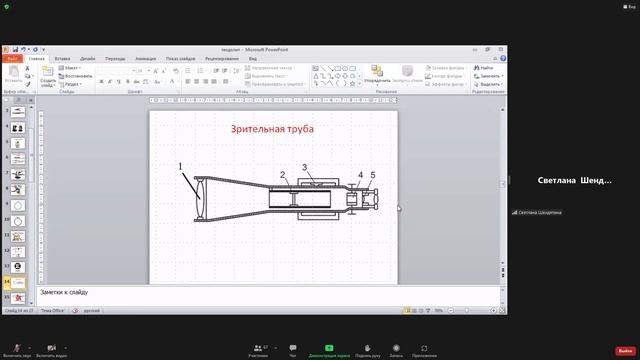Toggle Bold formatting in font group
The height and width of the screenshot is (360, 640).
(101, 82)
